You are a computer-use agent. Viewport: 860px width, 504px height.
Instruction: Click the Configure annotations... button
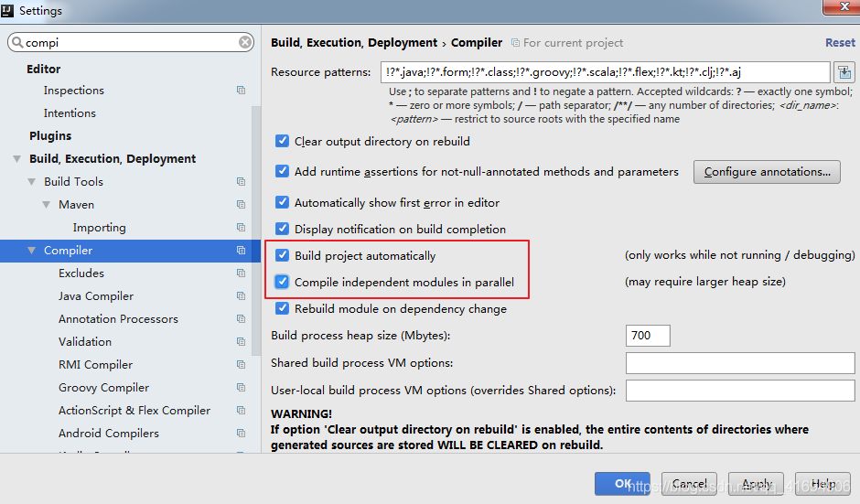pyautogui.click(x=767, y=172)
